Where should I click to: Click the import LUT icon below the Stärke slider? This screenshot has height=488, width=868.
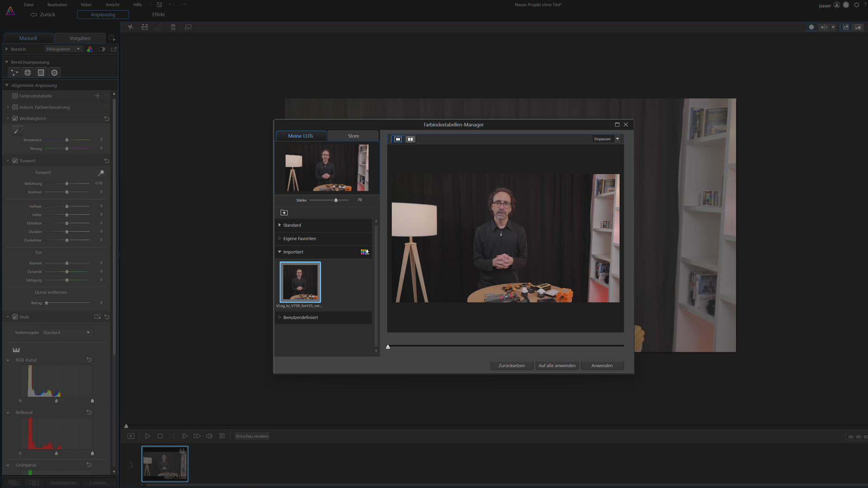coord(284,212)
